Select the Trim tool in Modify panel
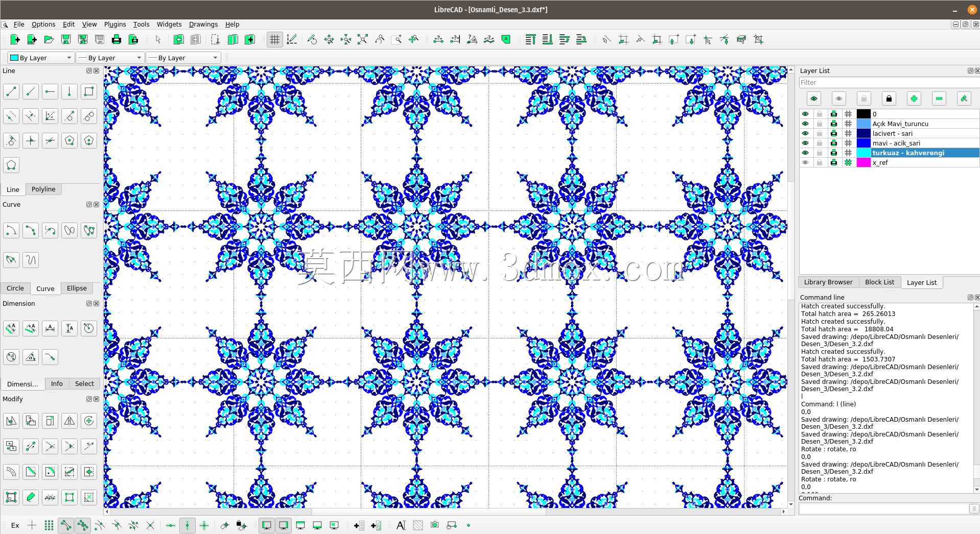The width and height of the screenshot is (980, 534). [x=50, y=447]
